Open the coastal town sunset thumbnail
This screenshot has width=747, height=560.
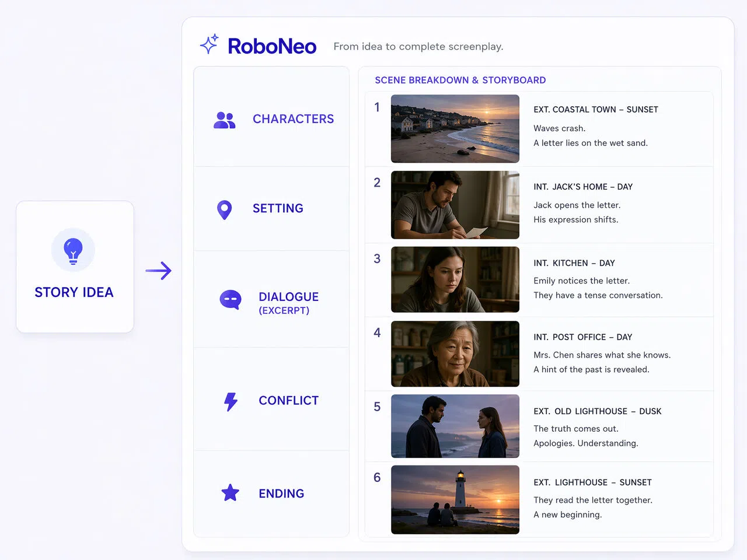point(455,128)
